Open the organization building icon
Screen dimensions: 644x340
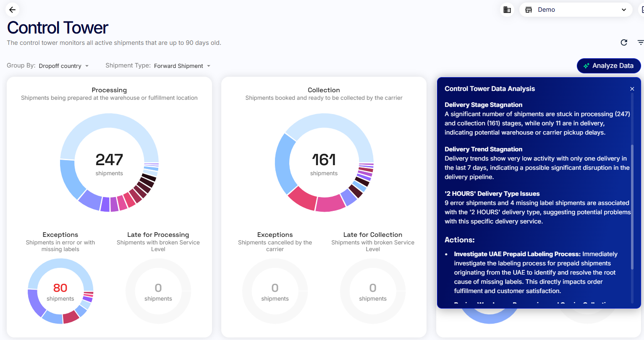(507, 10)
